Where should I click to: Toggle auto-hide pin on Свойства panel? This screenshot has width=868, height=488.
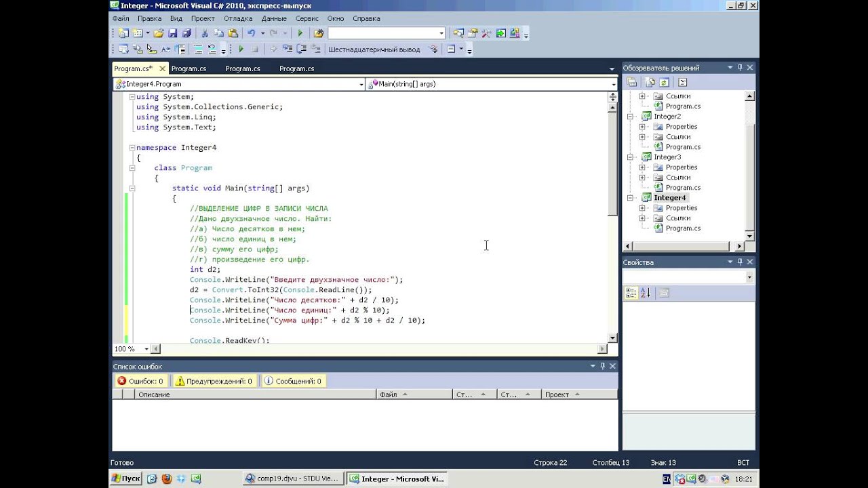tap(740, 262)
